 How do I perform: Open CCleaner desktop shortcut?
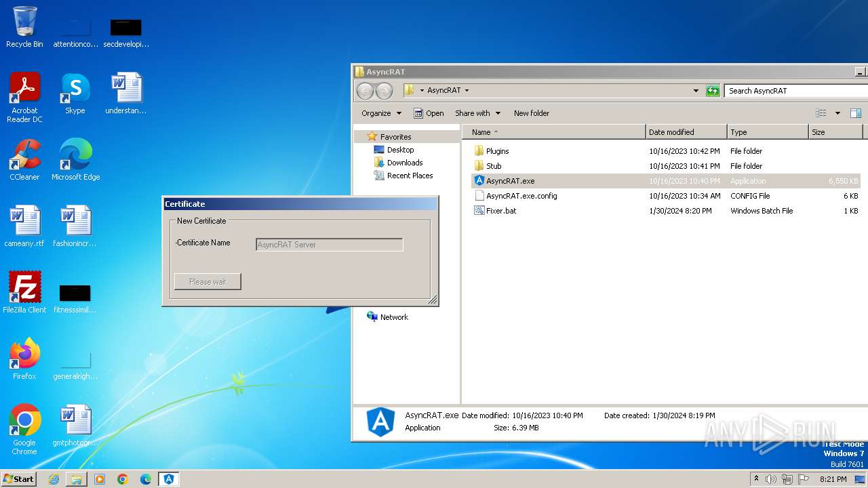pos(24,160)
